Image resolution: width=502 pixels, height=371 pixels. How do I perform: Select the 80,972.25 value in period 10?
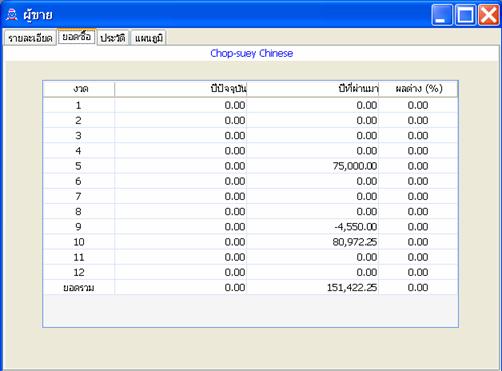click(355, 242)
